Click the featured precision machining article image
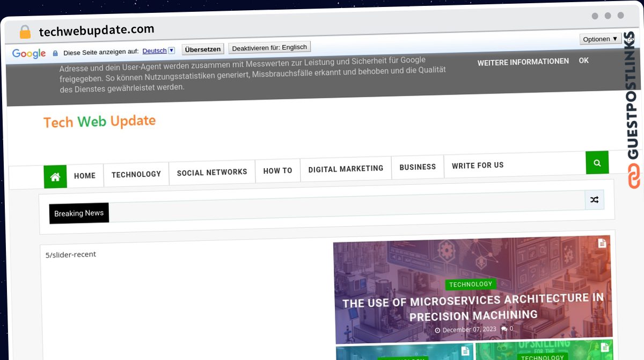 pos(473,290)
